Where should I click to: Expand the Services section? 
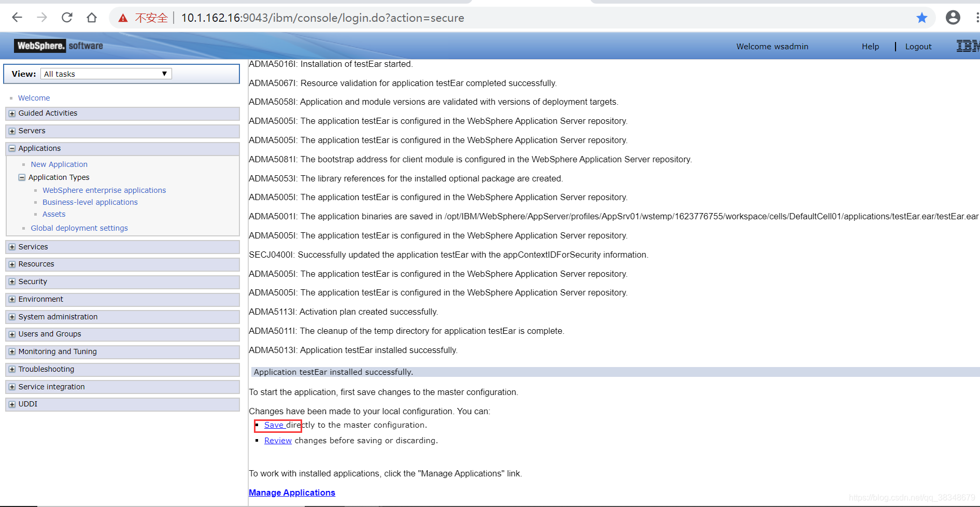[12, 247]
